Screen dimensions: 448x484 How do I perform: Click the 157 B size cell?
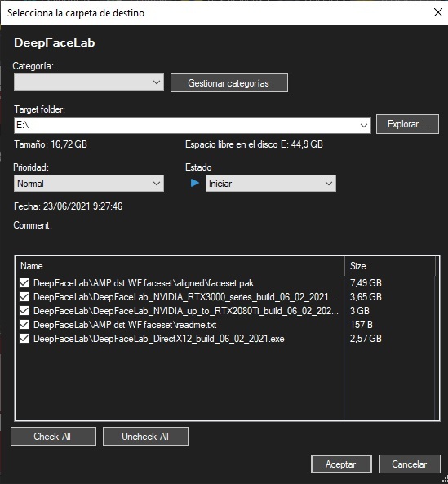(x=362, y=325)
